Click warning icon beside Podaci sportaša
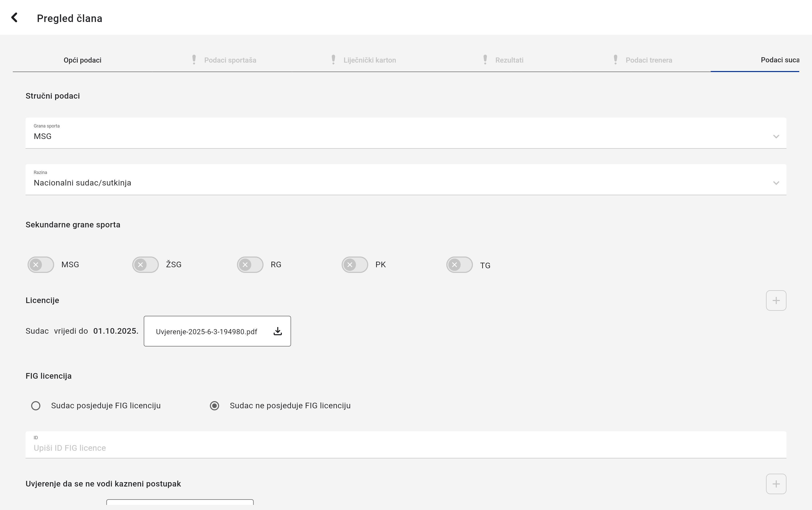Viewport: 812px width, 510px height. [194, 60]
